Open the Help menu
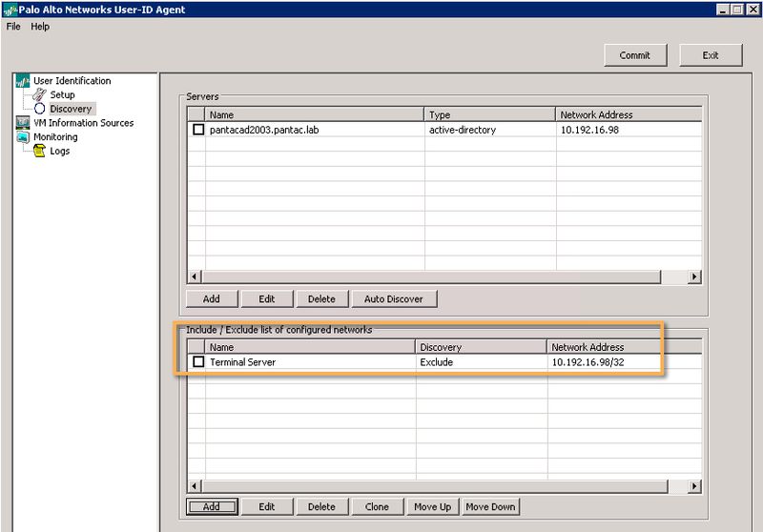 coord(40,27)
